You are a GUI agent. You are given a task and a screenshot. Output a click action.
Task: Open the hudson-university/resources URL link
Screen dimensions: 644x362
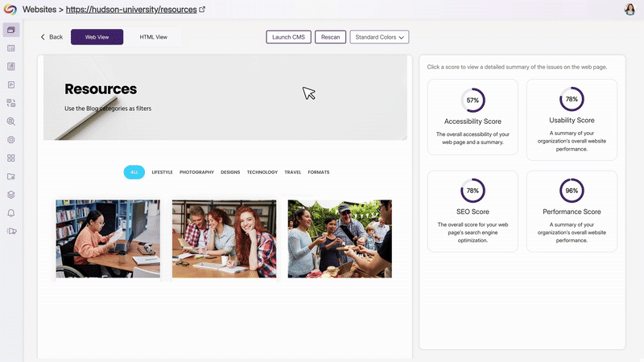131,10
